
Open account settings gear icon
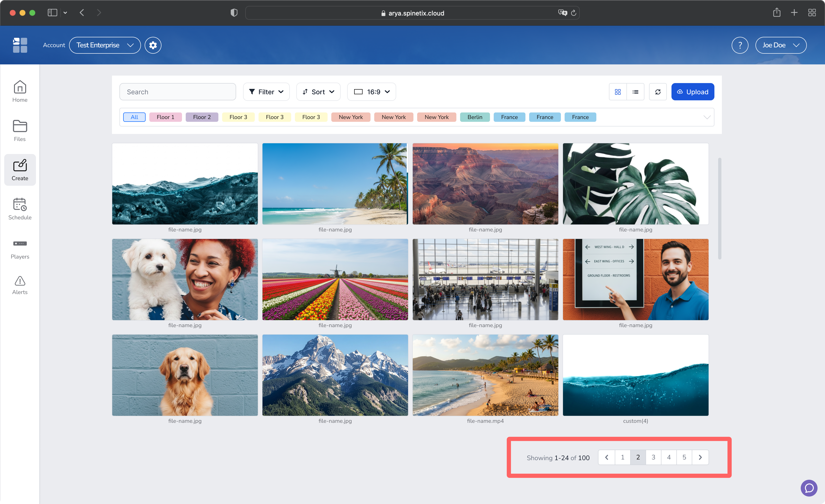(x=153, y=45)
